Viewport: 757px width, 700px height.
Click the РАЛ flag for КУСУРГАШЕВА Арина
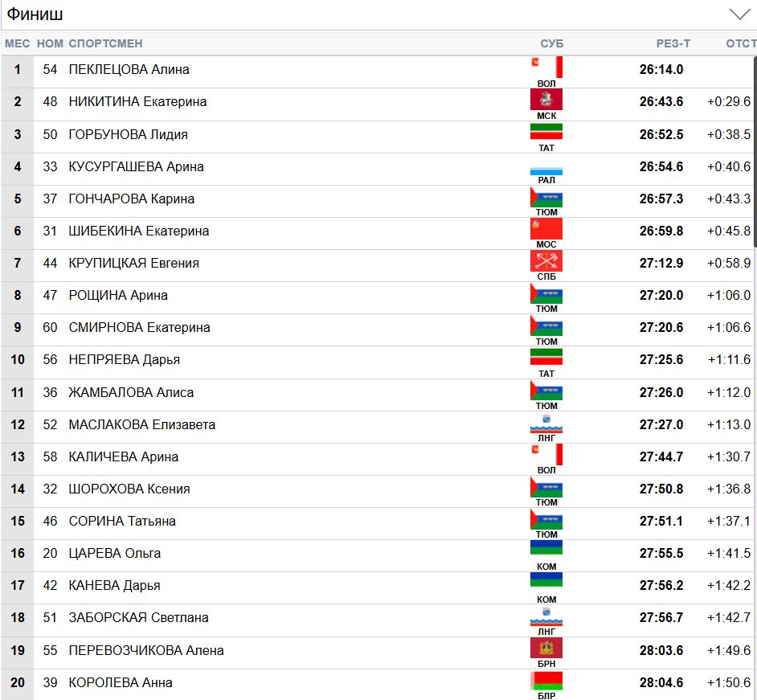[x=546, y=170]
